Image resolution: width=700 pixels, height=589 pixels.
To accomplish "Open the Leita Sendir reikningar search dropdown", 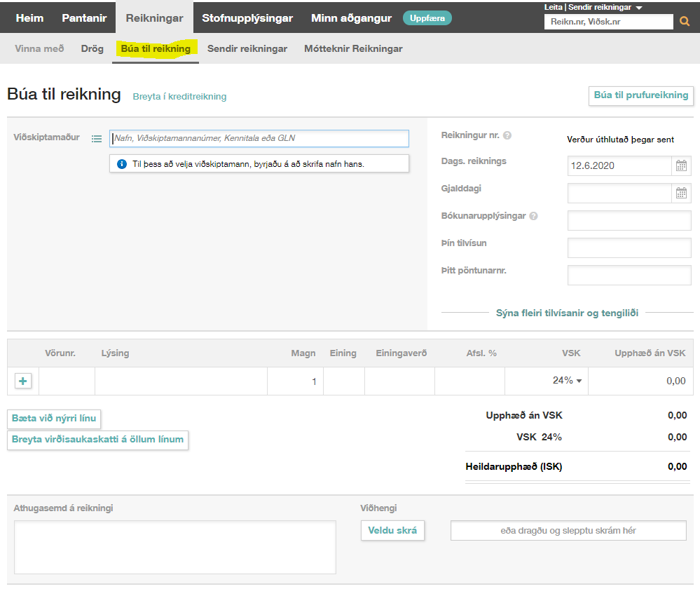I will [x=638, y=7].
